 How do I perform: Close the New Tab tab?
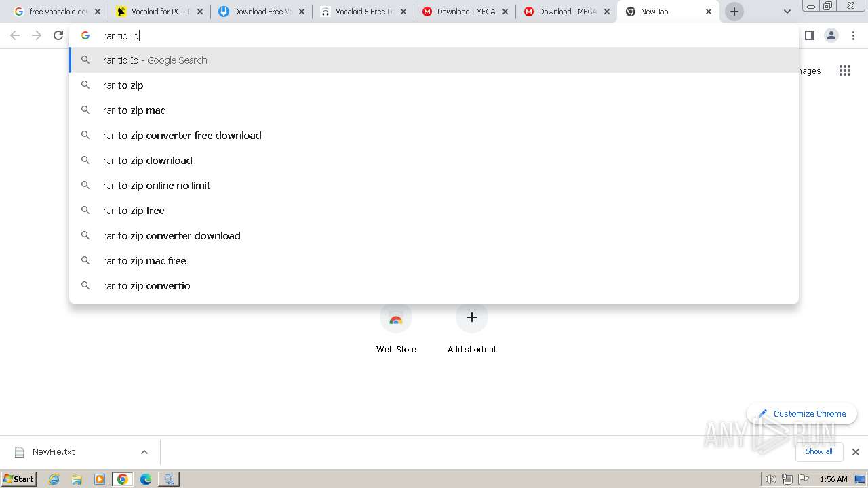tap(709, 12)
